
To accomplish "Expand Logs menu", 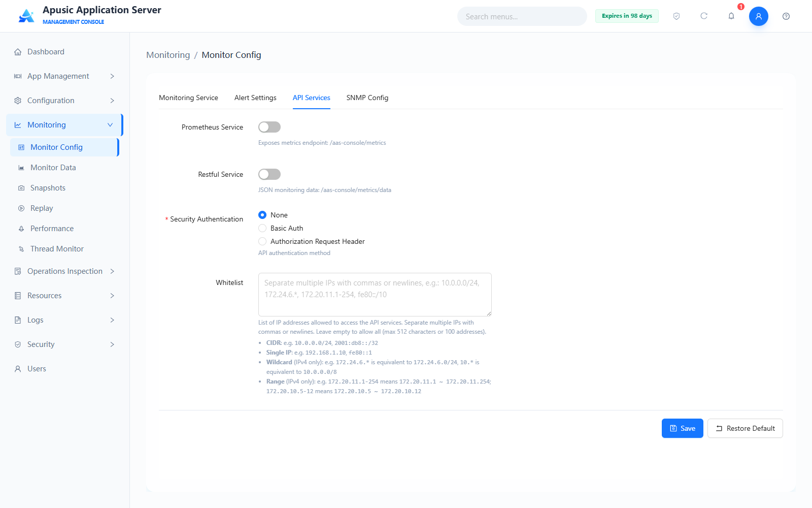I will (65, 320).
